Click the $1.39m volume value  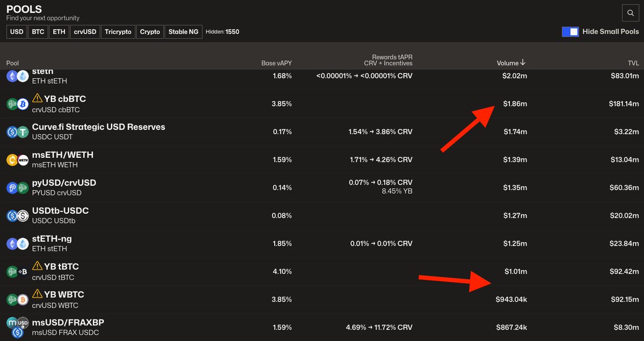(515, 159)
